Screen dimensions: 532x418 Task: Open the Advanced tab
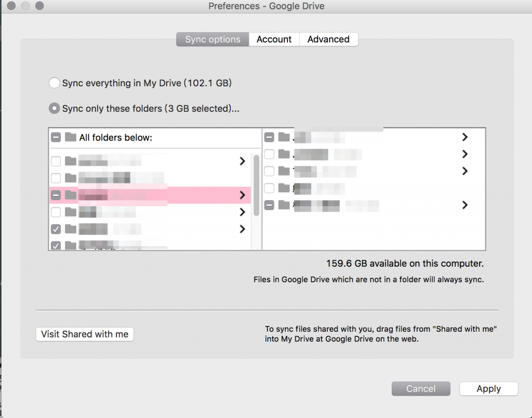tap(328, 40)
